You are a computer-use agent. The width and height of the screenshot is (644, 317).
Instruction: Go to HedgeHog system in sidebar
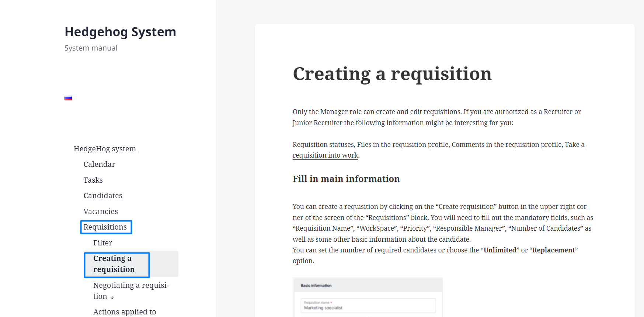point(105,149)
